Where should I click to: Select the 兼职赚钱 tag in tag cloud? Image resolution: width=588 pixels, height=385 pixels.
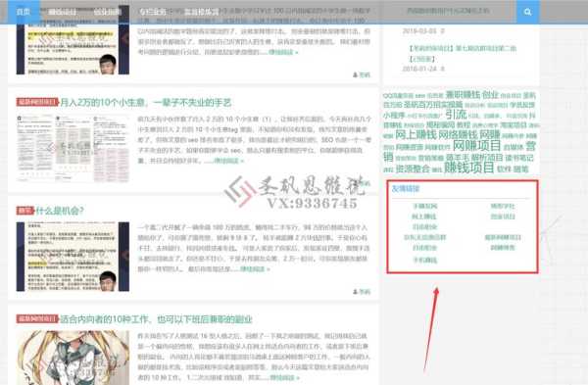click(x=463, y=94)
